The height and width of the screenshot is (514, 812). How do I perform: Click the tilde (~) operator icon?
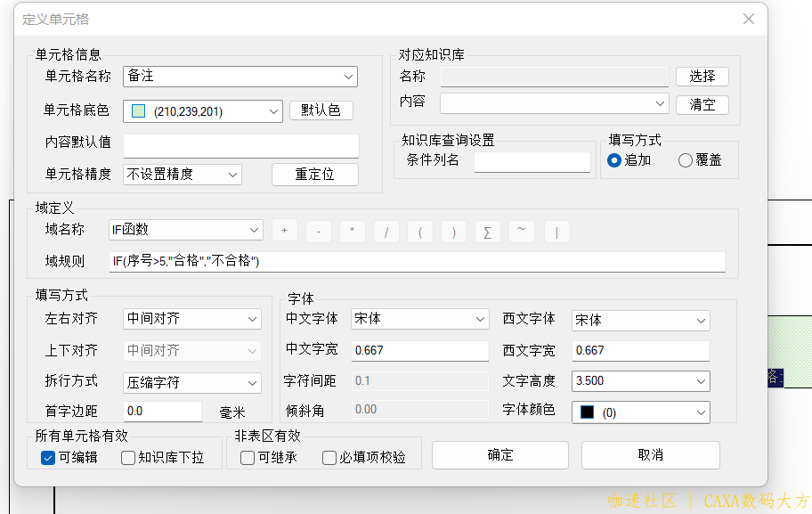(521, 231)
